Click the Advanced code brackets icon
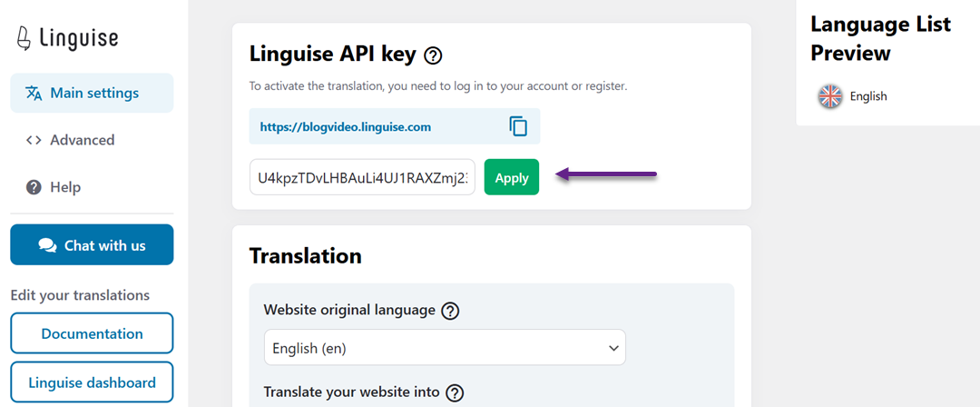Image resolution: width=980 pixels, height=407 pixels. point(34,140)
